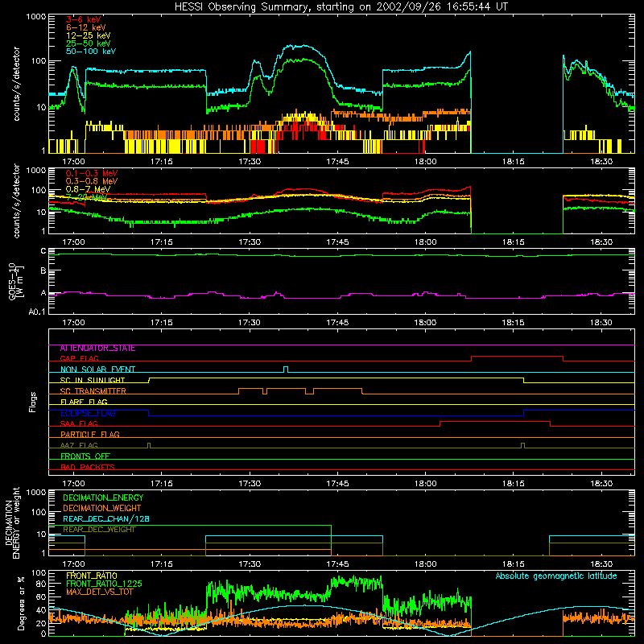Screen dimensions: 644x644
Task: Click the AAZ_FLAG pulse near 17:13
Action: [149, 445]
